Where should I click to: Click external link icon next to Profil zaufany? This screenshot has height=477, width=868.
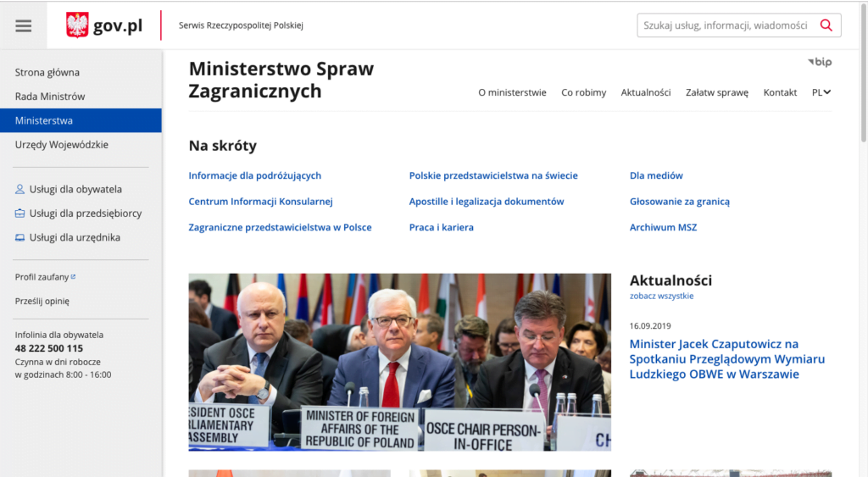pos(73,276)
